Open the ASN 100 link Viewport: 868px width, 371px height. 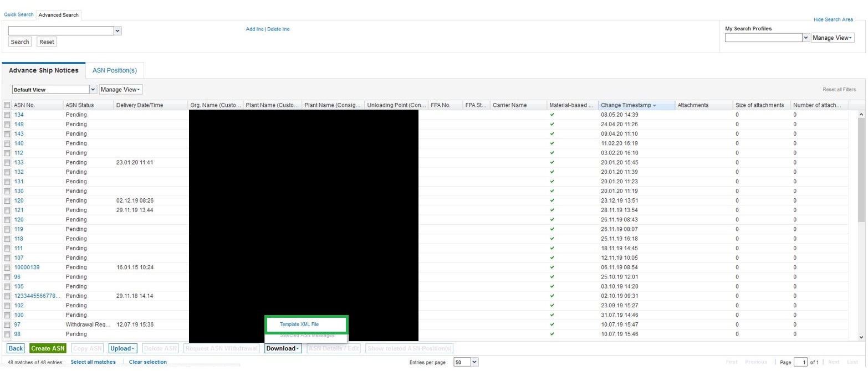[19, 315]
